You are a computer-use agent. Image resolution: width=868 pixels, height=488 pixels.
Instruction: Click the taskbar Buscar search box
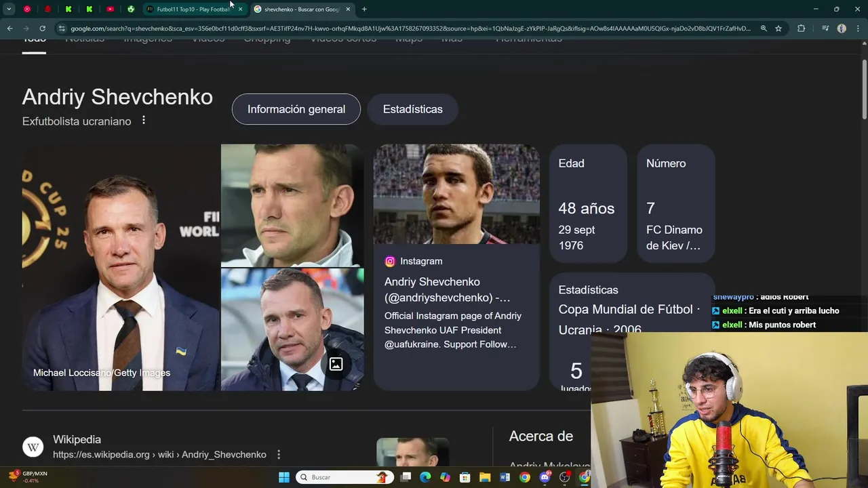click(346, 477)
